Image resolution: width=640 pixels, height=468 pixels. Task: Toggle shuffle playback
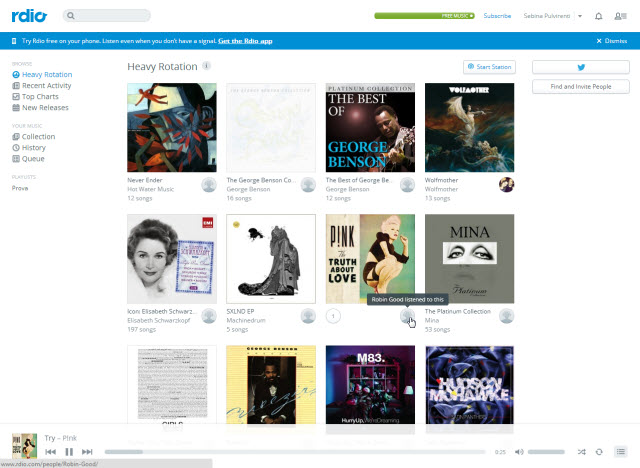[582, 452]
